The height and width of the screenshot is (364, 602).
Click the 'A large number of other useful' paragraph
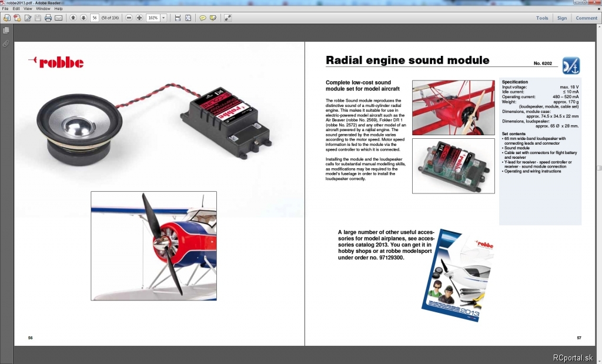[386, 245]
